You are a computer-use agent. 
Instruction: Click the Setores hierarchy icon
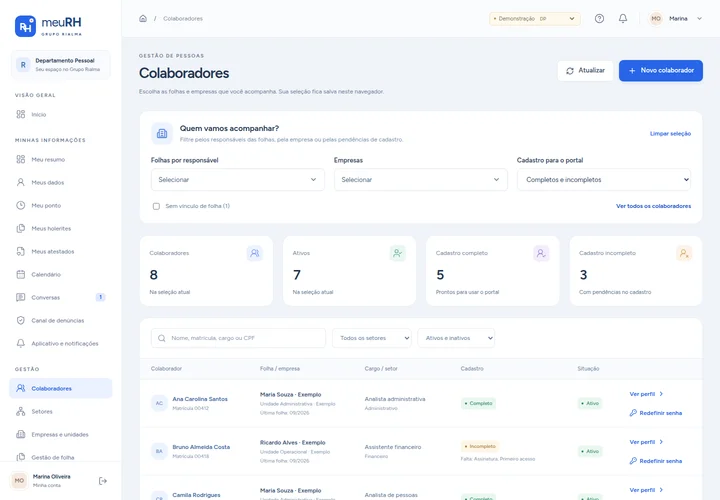tap(21, 411)
